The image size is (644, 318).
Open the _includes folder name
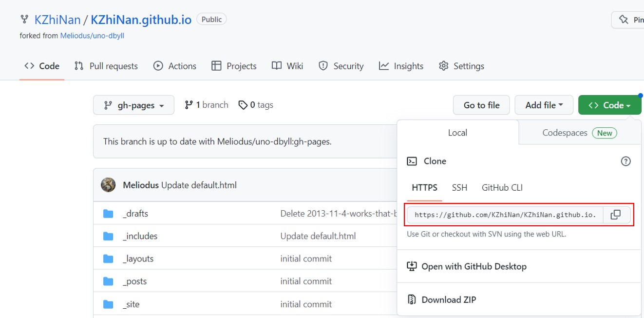[x=140, y=236]
